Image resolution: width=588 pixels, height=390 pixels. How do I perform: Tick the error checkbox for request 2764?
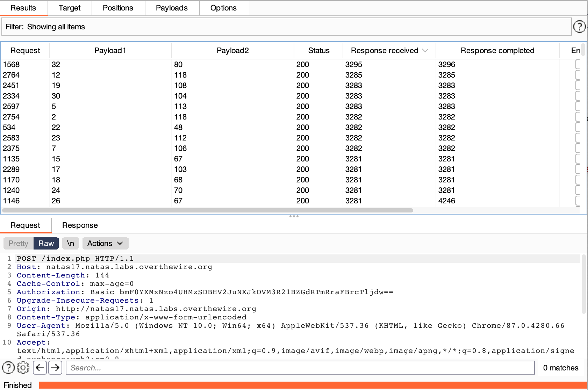tap(578, 75)
